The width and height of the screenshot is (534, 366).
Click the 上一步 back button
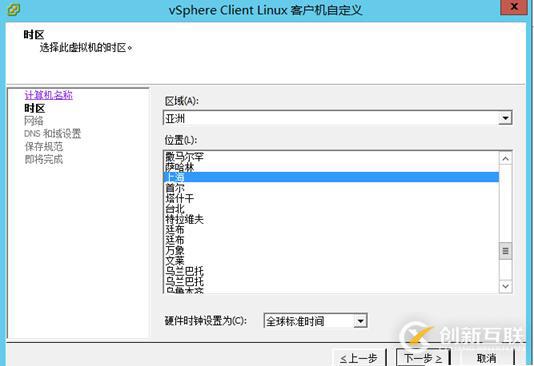pyautogui.click(x=359, y=358)
